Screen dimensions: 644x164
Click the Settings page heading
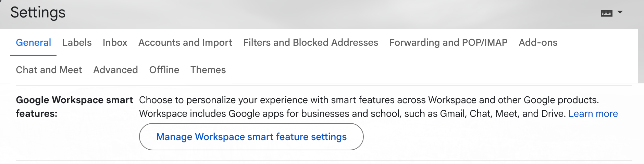pos(38,12)
